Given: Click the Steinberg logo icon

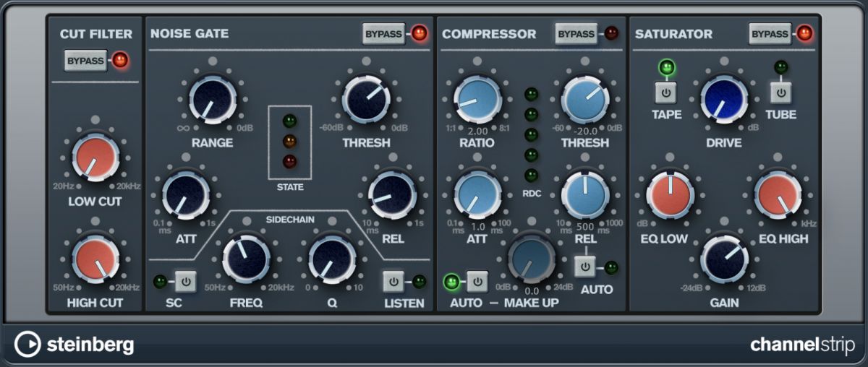Looking at the screenshot, I should [27, 344].
